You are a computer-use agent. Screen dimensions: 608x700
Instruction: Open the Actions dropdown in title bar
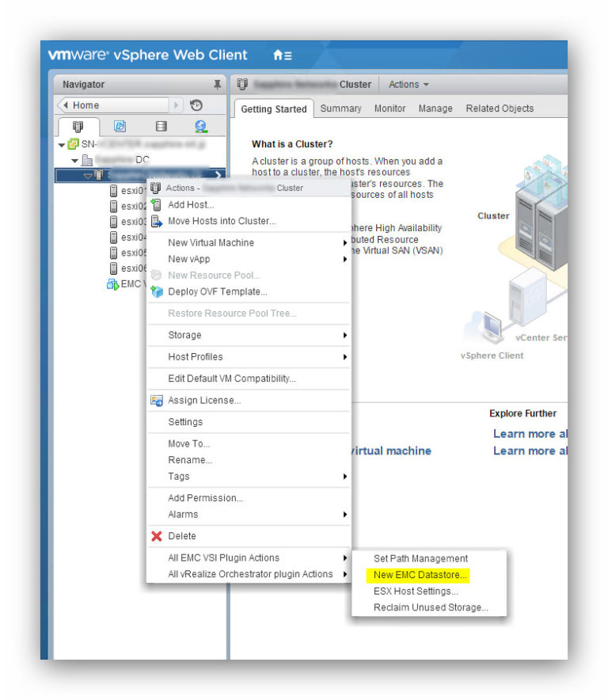[x=408, y=85]
